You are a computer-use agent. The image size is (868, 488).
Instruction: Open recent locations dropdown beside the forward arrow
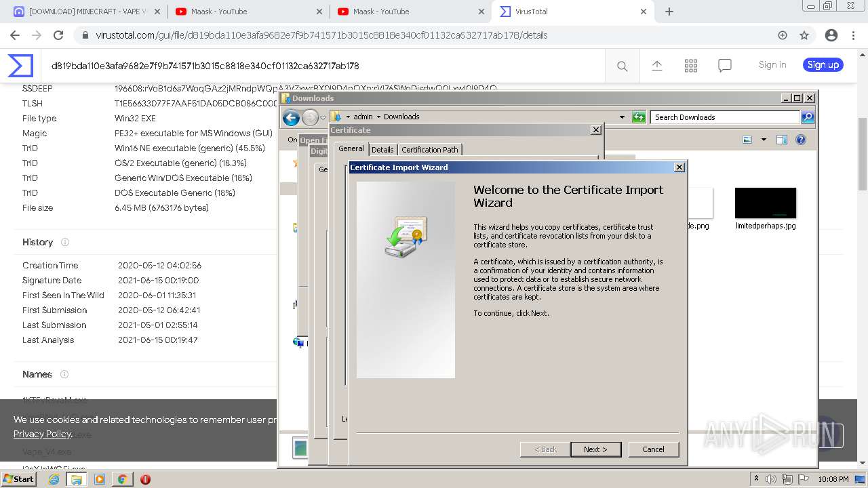click(x=323, y=118)
